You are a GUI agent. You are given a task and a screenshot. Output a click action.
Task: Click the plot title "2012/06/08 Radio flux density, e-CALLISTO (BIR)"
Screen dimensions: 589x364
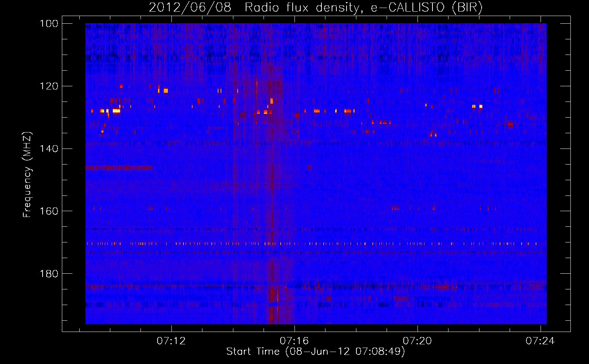[316, 8]
